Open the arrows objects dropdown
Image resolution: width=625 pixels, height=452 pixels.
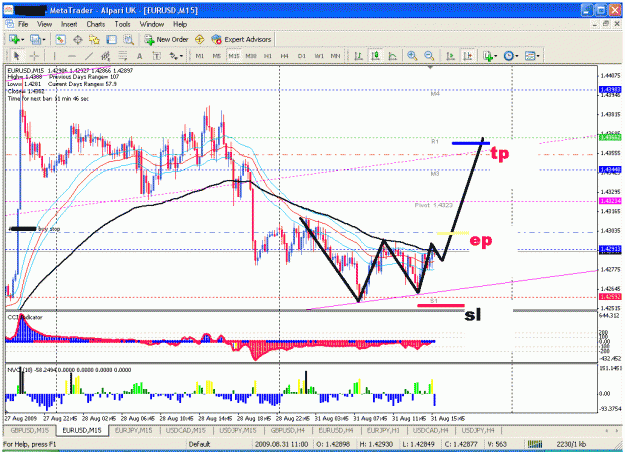click(176, 56)
